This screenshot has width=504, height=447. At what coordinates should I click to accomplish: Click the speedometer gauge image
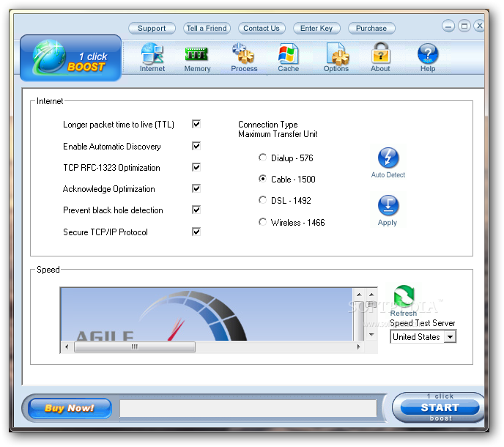coord(207,314)
